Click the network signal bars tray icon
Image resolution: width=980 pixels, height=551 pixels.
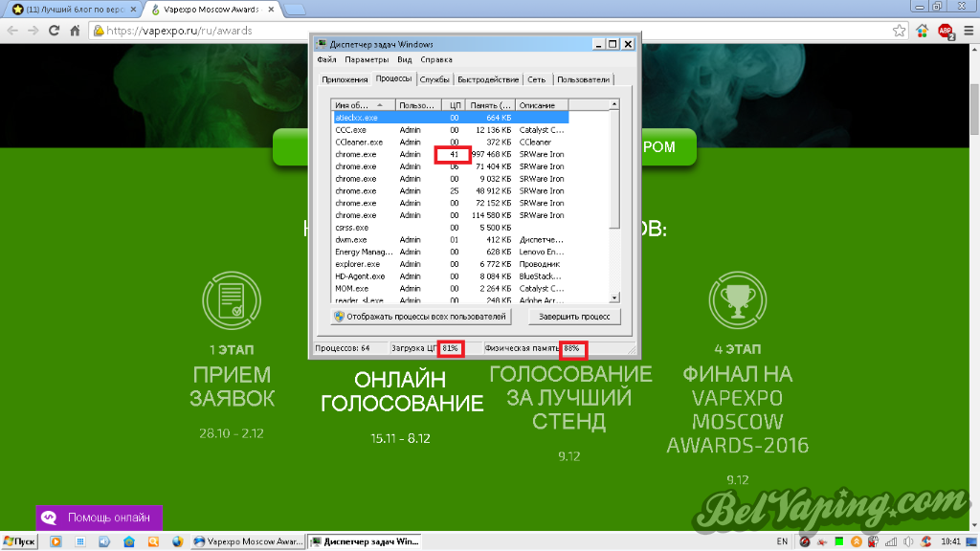(891, 541)
